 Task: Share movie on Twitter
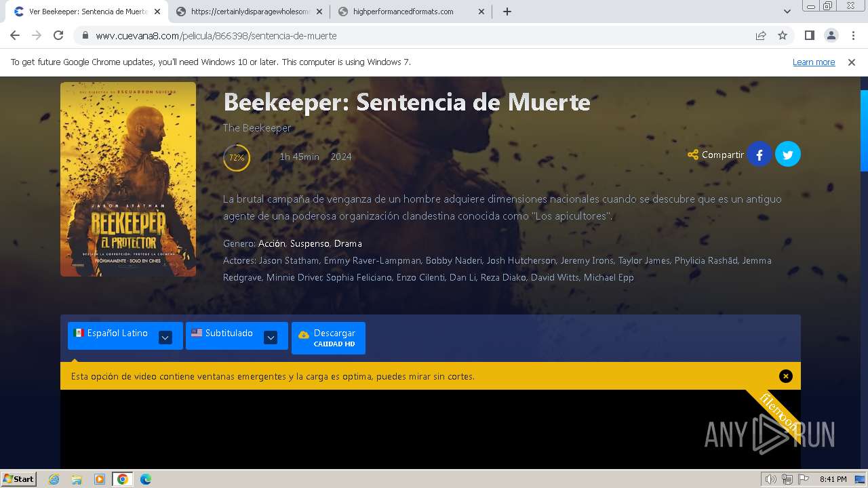788,155
